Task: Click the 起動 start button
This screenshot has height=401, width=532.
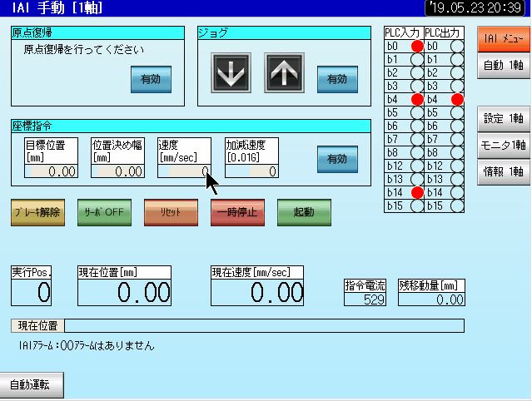Action: click(304, 212)
